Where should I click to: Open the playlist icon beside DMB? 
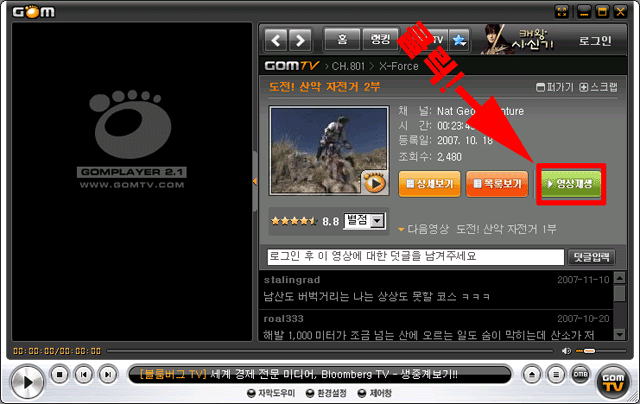[558, 374]
